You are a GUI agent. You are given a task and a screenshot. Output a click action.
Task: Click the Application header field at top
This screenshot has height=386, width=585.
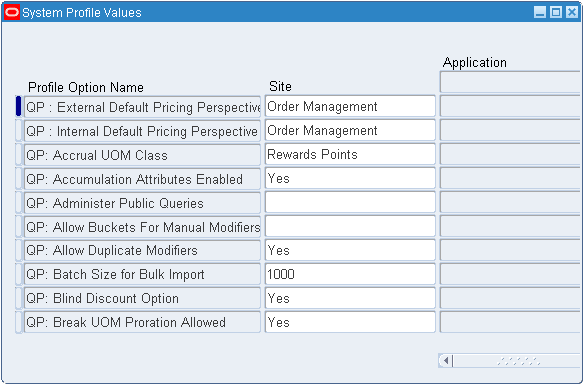click(x=510, y=82)
